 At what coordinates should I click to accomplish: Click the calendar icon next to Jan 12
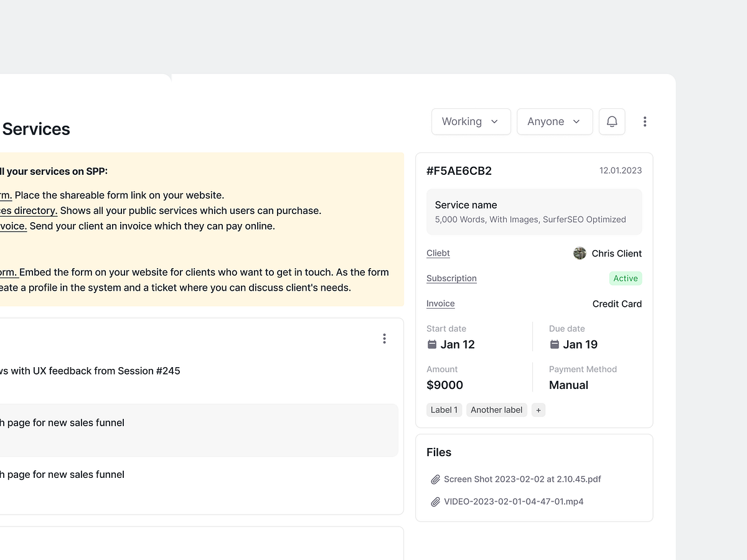(430, 344)
